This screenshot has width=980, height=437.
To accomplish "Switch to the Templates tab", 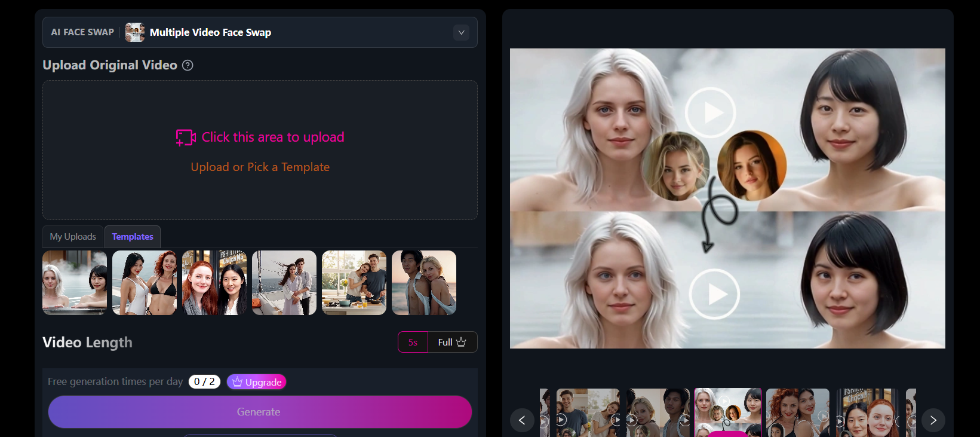I will click(133, 237).
